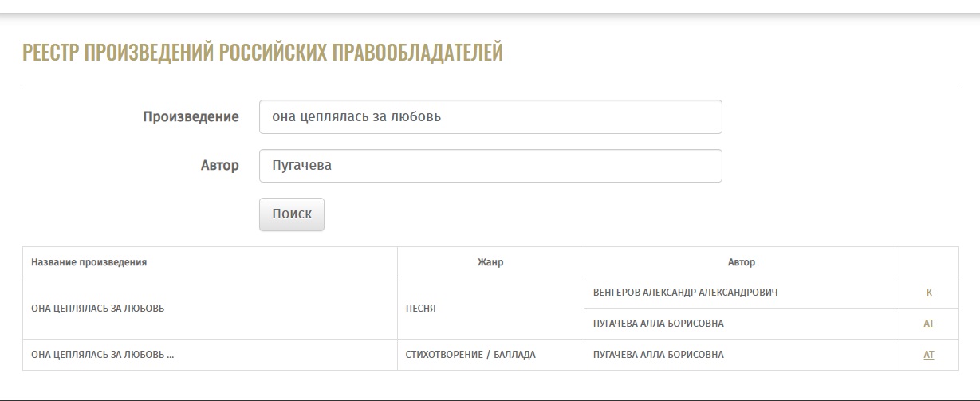Click the Произведение search input field

click(490, 116)
